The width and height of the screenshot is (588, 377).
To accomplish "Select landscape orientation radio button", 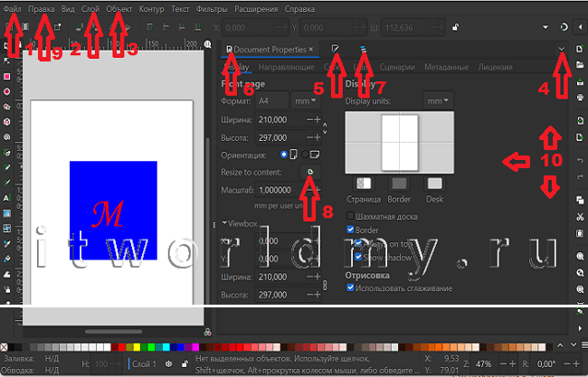I will [305, 155].
